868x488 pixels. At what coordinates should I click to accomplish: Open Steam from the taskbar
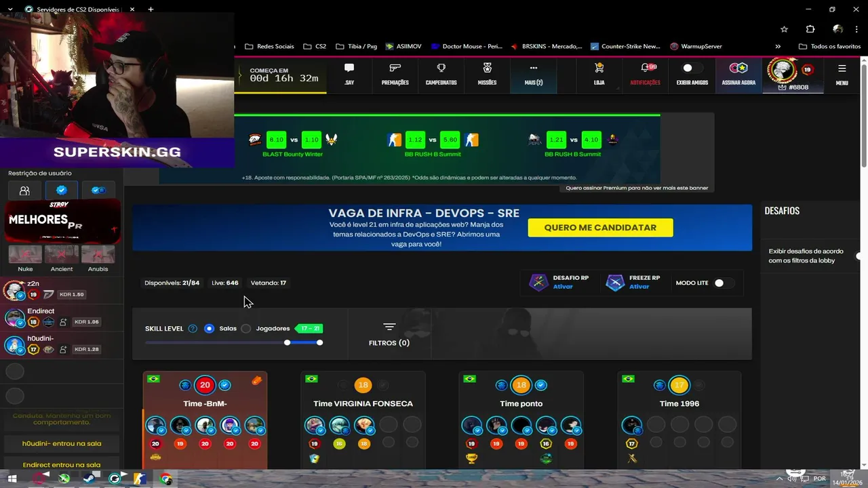[89, 479]
